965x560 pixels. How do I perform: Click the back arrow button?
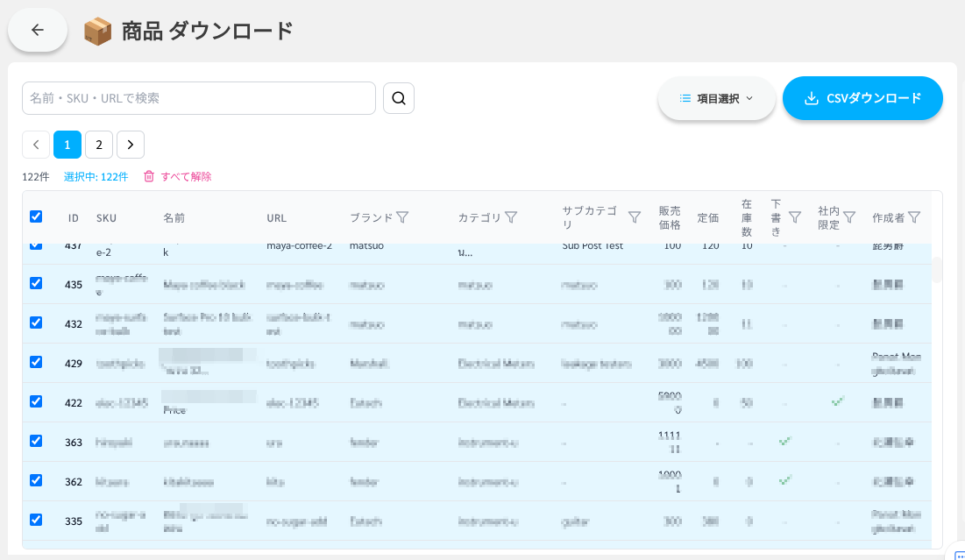click(38, 30)
